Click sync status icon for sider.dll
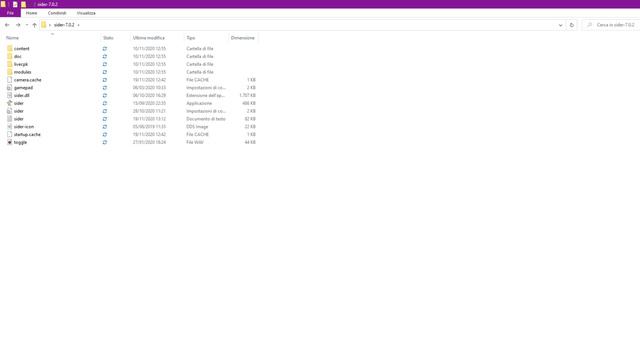Image resolution: width=640 pixels, height=360 pixels. [105, 95]
